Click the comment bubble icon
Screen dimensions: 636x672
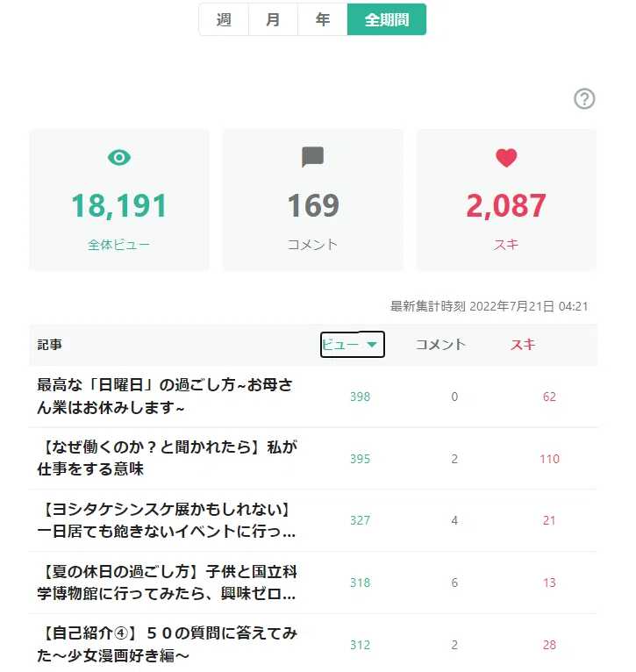[313, 157]
